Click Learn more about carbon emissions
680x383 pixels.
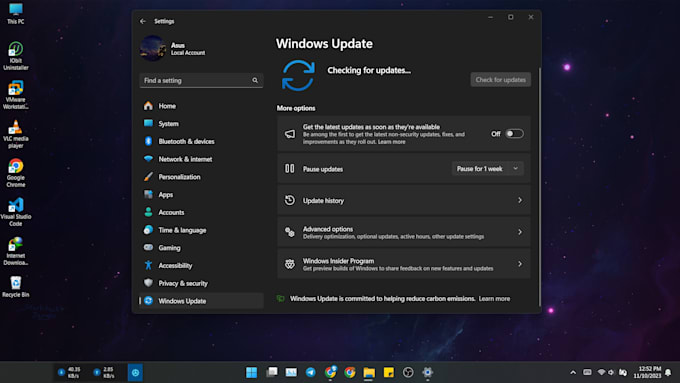[x=494, y=299]
